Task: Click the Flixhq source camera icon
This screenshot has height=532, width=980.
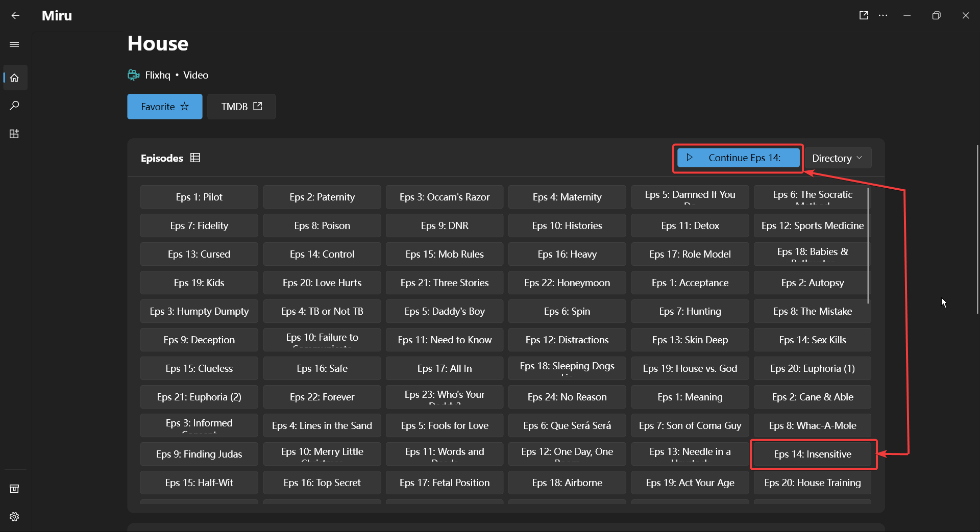Action: [133, 74]
